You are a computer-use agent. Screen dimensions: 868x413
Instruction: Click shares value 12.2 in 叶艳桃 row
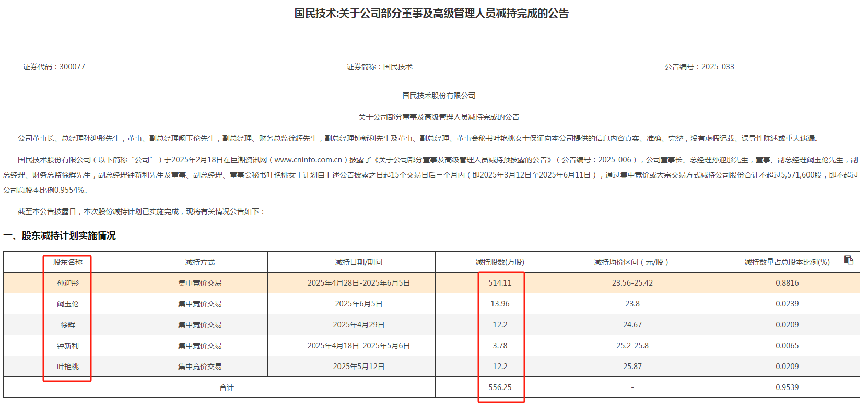click(500, 367)
